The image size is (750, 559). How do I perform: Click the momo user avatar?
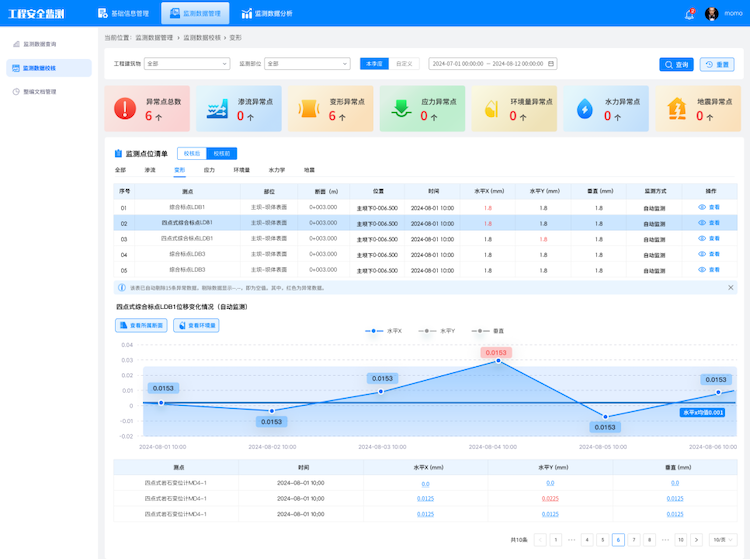pos(711,14)
